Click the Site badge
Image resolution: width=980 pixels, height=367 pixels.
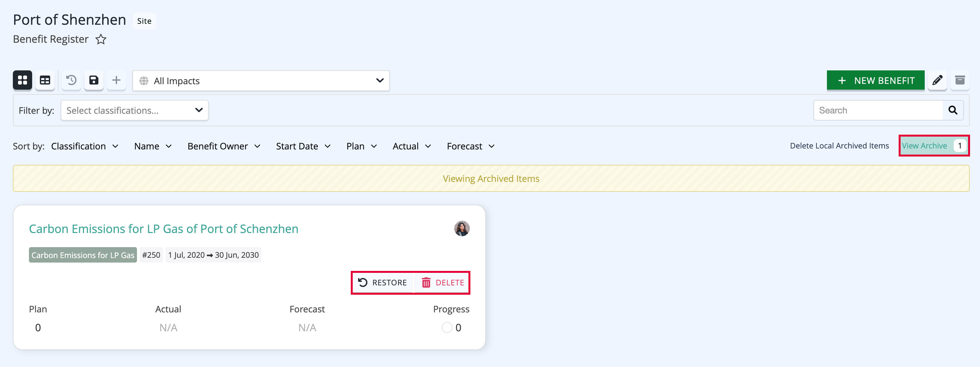tap(144, 21)
